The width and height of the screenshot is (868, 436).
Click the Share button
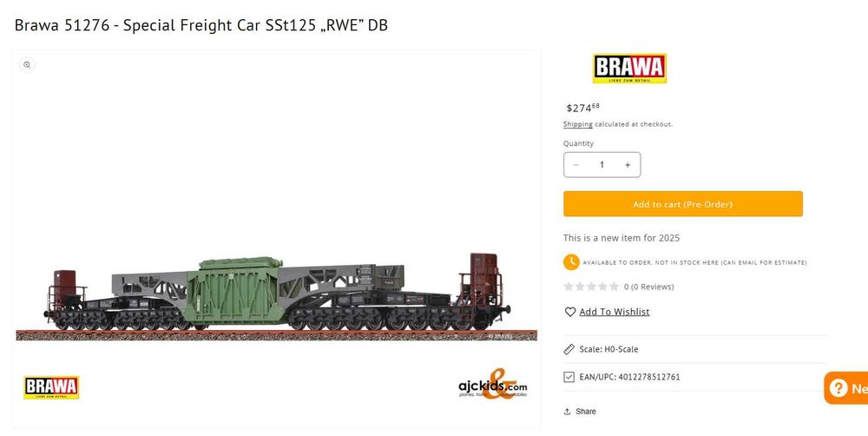point(580,411)
